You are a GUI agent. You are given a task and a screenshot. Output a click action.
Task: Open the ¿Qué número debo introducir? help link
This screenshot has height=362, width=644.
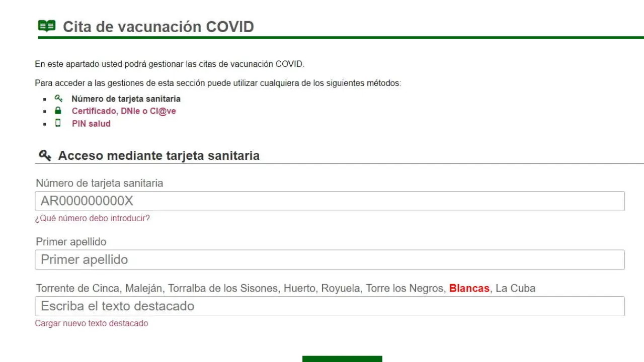(x=92, y=218)
